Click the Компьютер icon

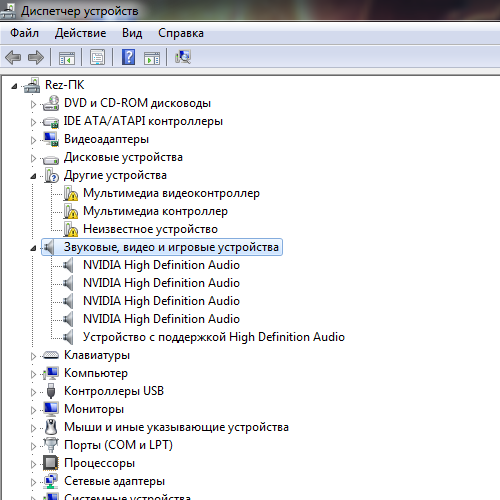click(x=51, y=373)
